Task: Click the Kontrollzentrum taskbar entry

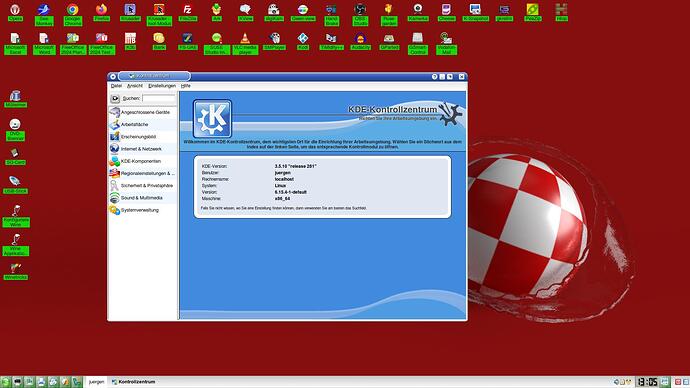Action: coord(133,382)
